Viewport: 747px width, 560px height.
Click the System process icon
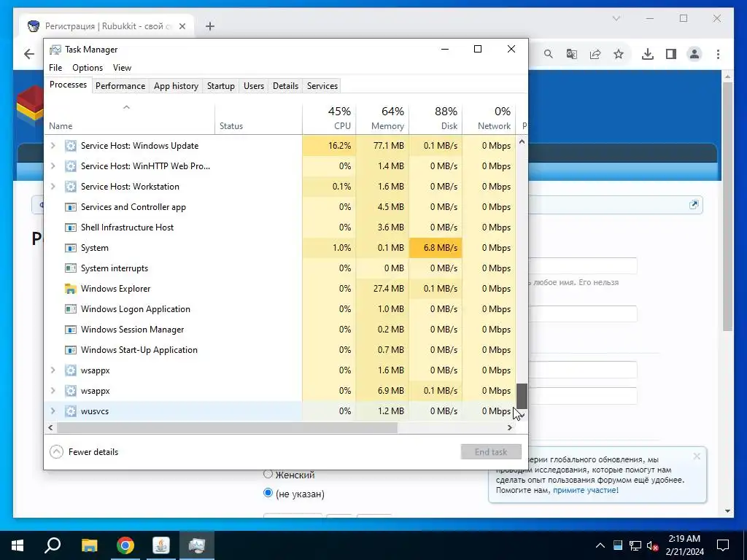pos(71,248)
